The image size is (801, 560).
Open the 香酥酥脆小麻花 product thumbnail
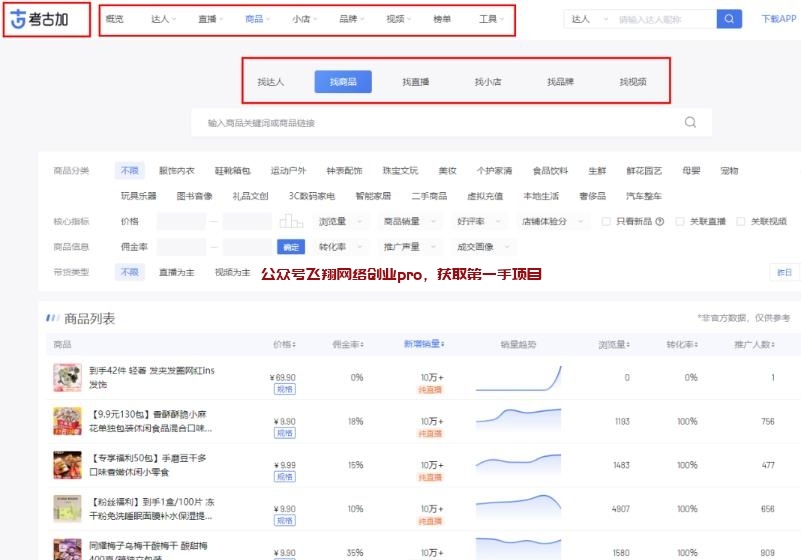pyautogui.click(x=67, y=421)
